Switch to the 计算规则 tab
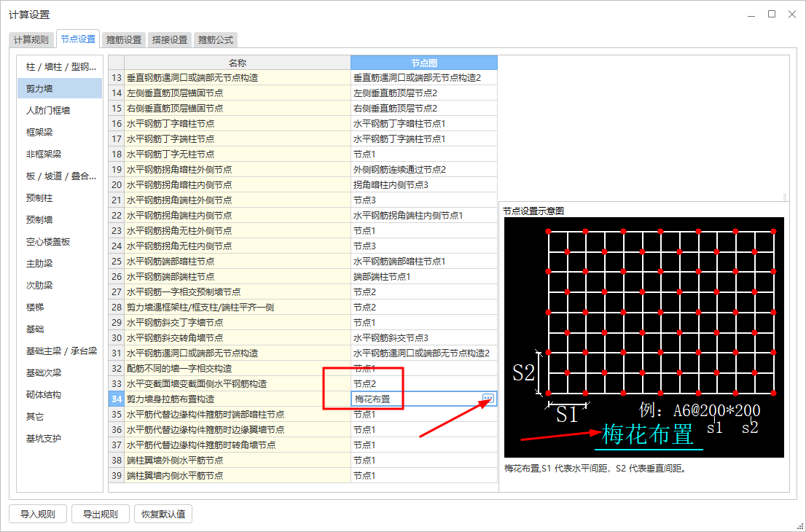The width and height of the screenshot is (806, 532). 31,39
